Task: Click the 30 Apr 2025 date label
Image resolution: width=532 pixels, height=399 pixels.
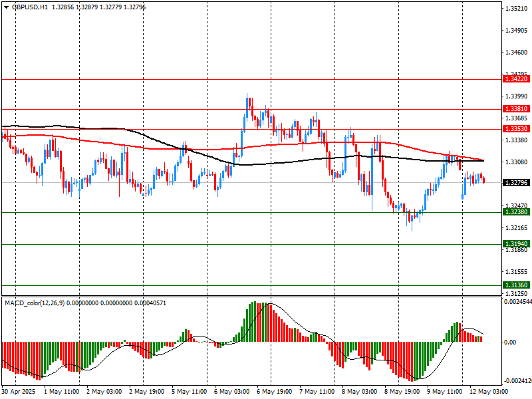Action: [x=17, y=392]
